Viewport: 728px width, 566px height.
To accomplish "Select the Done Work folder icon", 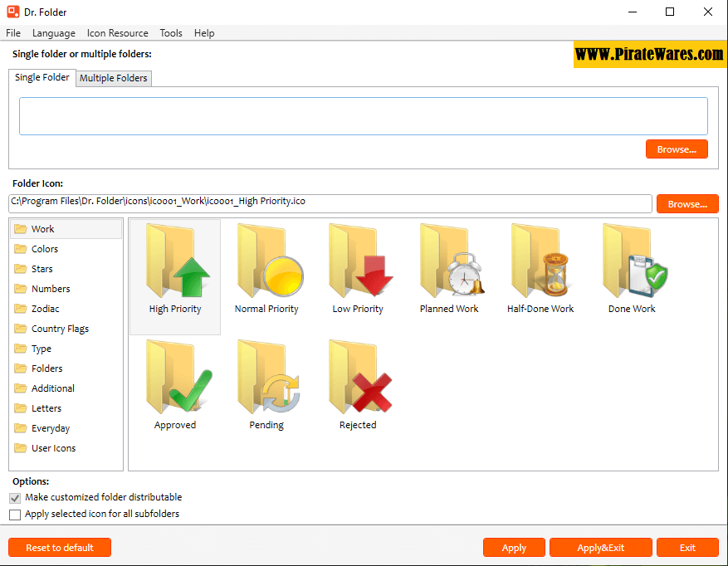I will [632, 264].
